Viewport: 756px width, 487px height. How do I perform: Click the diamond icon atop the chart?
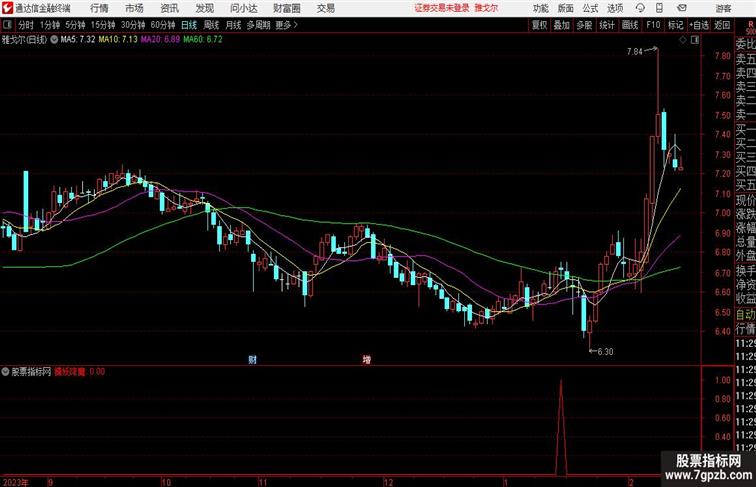683,40
